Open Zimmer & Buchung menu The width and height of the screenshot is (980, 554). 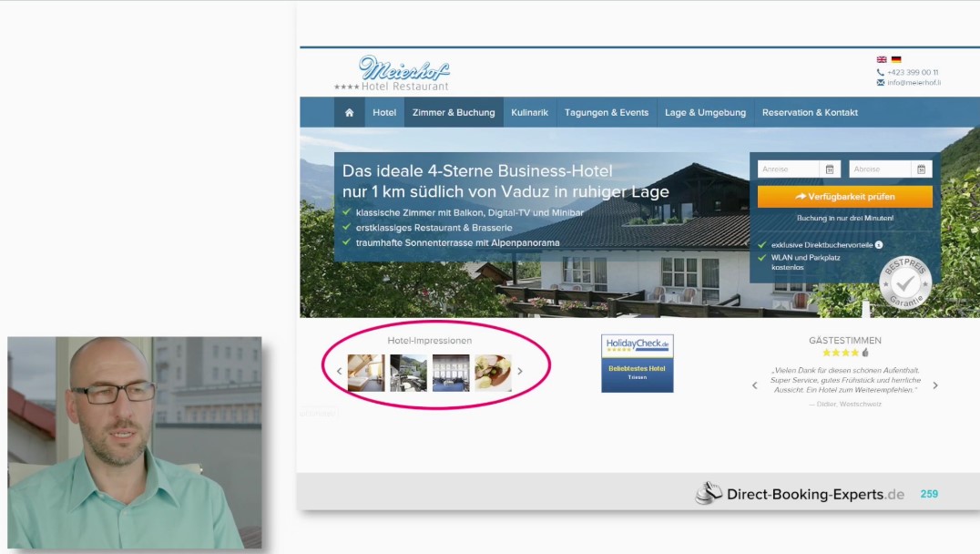coord(454,113)
